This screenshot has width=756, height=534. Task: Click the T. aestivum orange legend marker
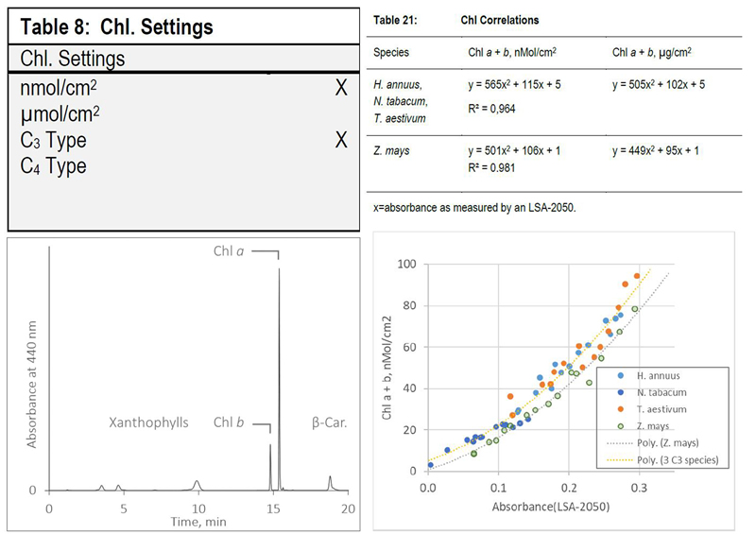coord(622,408)
